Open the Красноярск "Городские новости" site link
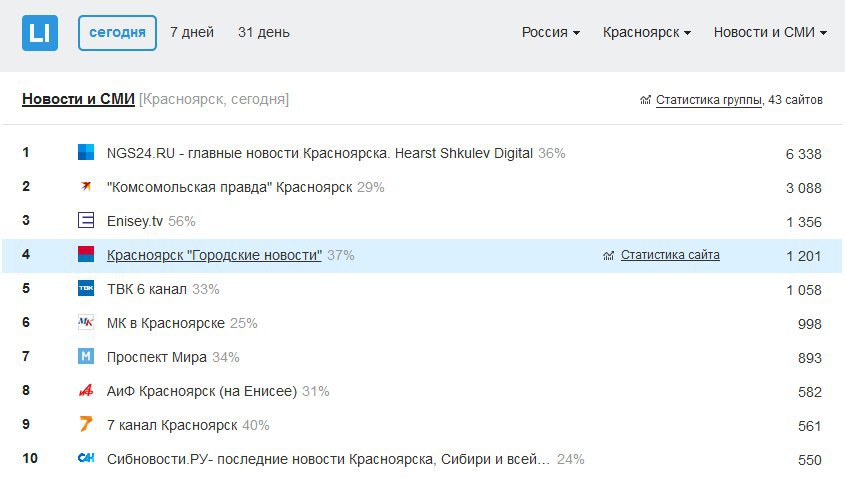845x477 pixels. click(x=214, y=255)
